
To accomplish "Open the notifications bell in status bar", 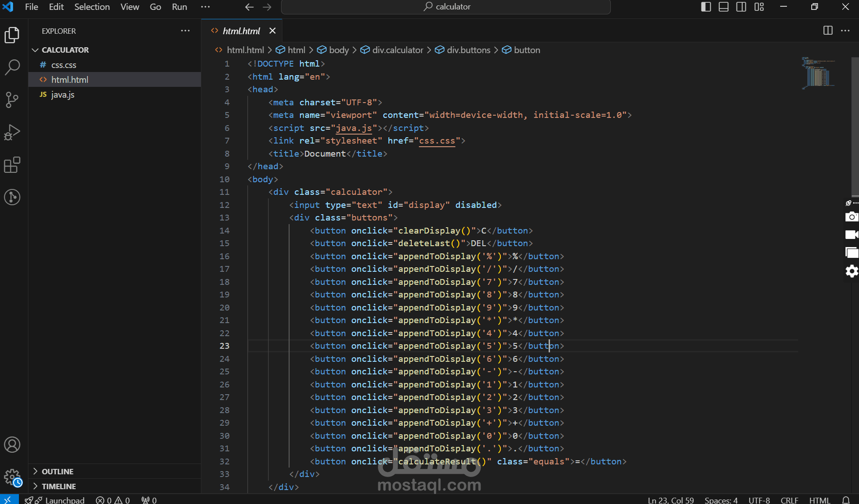I will pyautogui.click(x=846, y=499).
